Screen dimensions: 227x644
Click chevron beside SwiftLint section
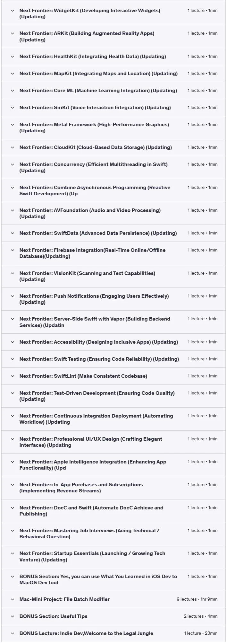[x=13, y=376]
